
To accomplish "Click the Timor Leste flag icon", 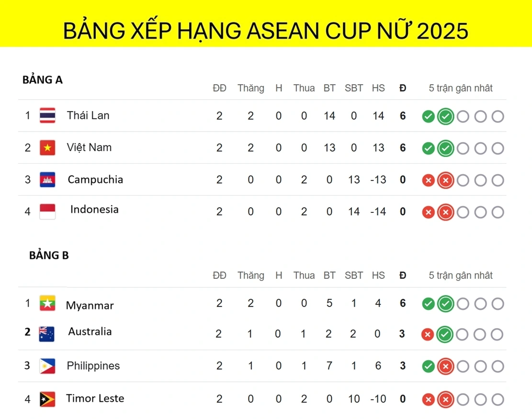I will click(47, 399).
